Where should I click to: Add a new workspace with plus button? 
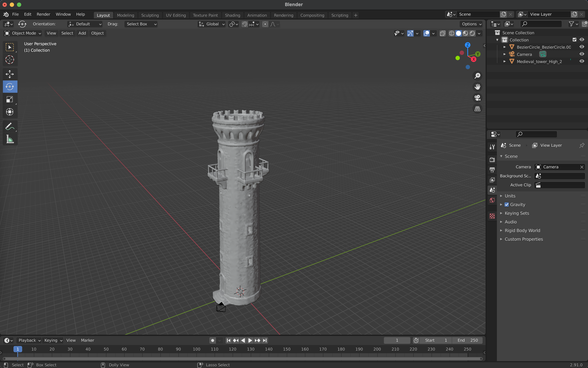pos(356,15)
